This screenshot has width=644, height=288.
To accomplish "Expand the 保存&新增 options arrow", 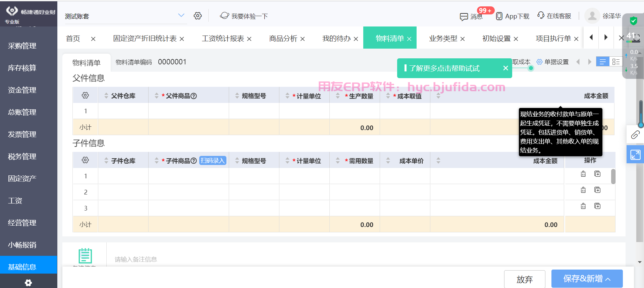I will (x=608, y=279).
